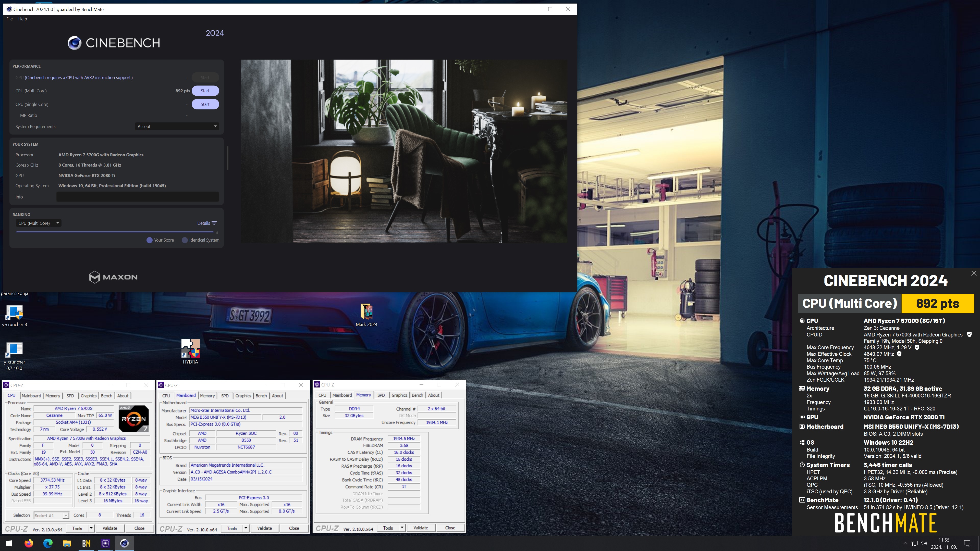Switch to SPD tab in Memory CPU-Z window
The height and width of the screenshot is (551, 980).
coord(381,395)
